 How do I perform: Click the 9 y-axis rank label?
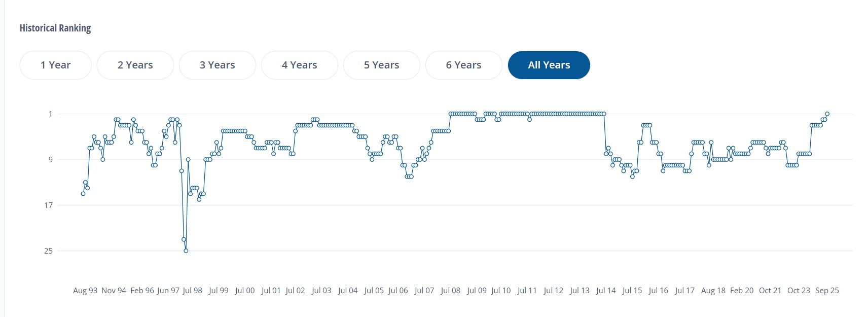point(50,159)
